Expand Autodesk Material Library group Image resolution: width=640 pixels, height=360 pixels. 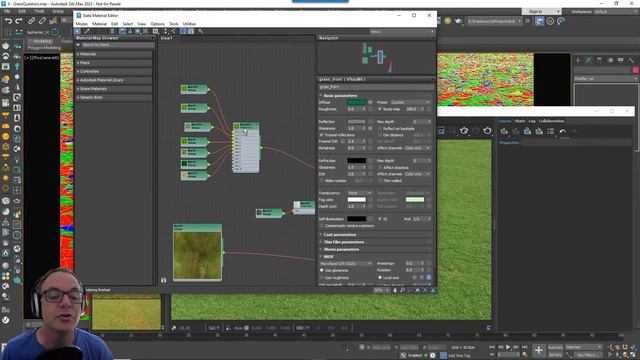click(114, 80)
